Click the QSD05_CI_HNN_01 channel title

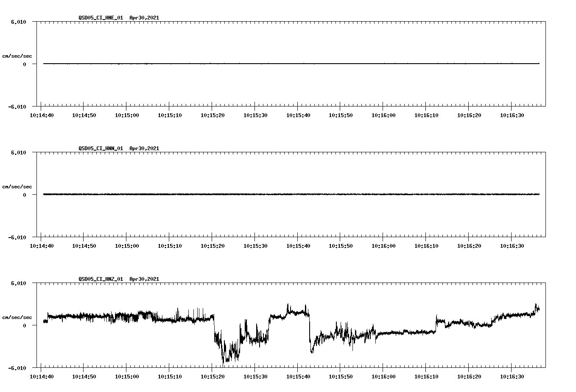(100, 148)
